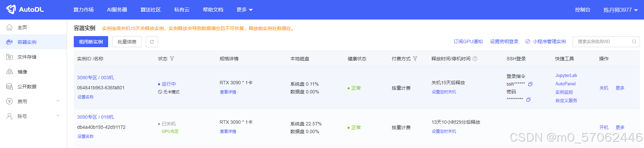Click 开机 for the 018机 instance

tap(604, 127)
